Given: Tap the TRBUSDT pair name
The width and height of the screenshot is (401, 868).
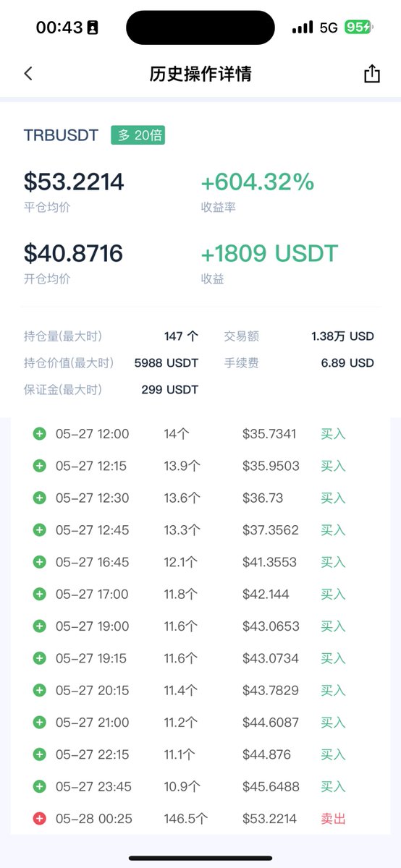Looking at the screenshot, I should click(x=61, y=135).
